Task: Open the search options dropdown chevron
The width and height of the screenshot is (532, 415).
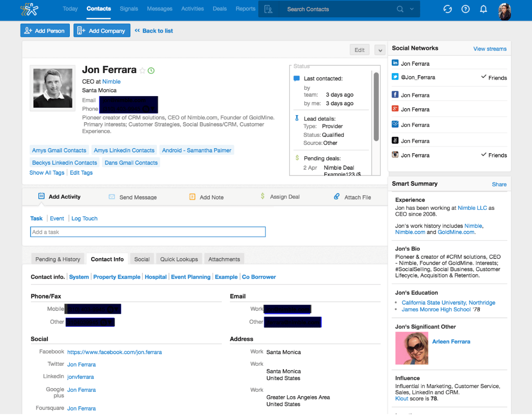Action: [x=412, y=9]
